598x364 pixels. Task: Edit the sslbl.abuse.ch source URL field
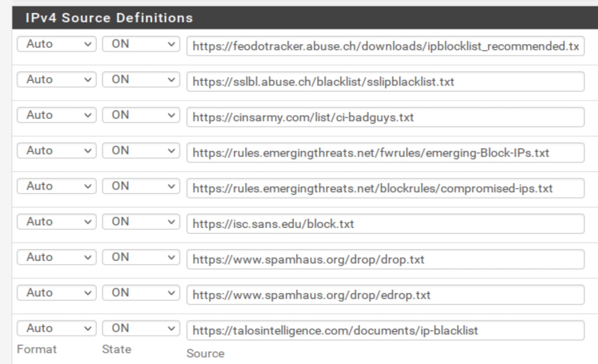click(x=386, y=82)
